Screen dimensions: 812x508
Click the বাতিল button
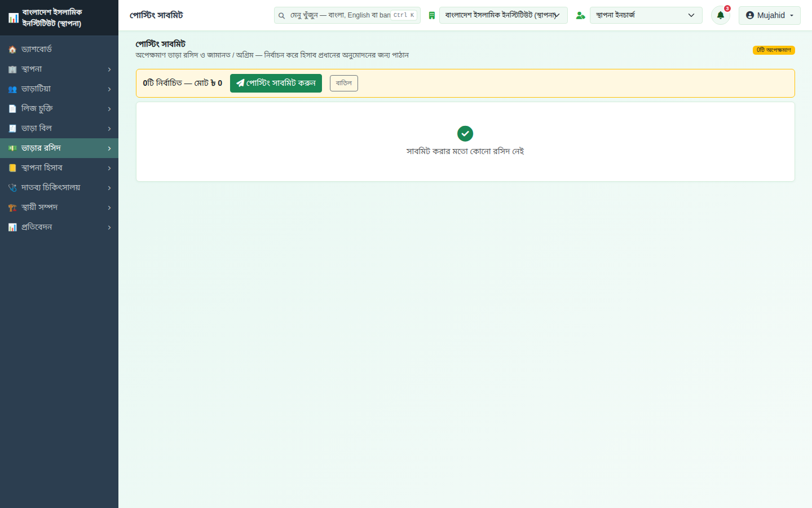pyautogui.click(x=344, y=83)
